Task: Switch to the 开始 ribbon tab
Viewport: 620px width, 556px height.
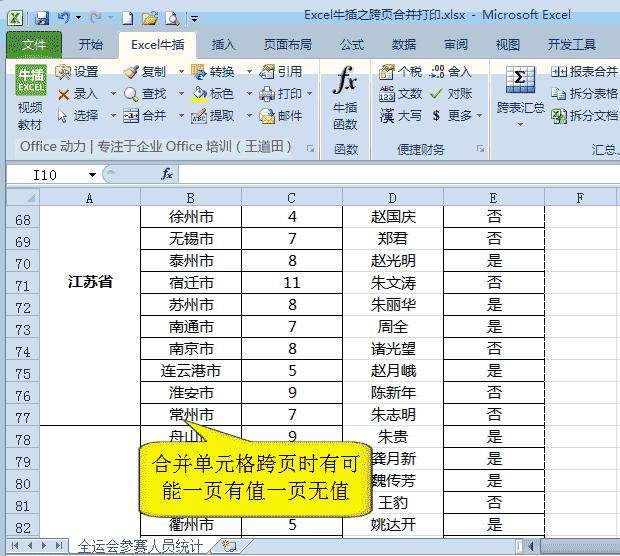Action: coord(91,45)
